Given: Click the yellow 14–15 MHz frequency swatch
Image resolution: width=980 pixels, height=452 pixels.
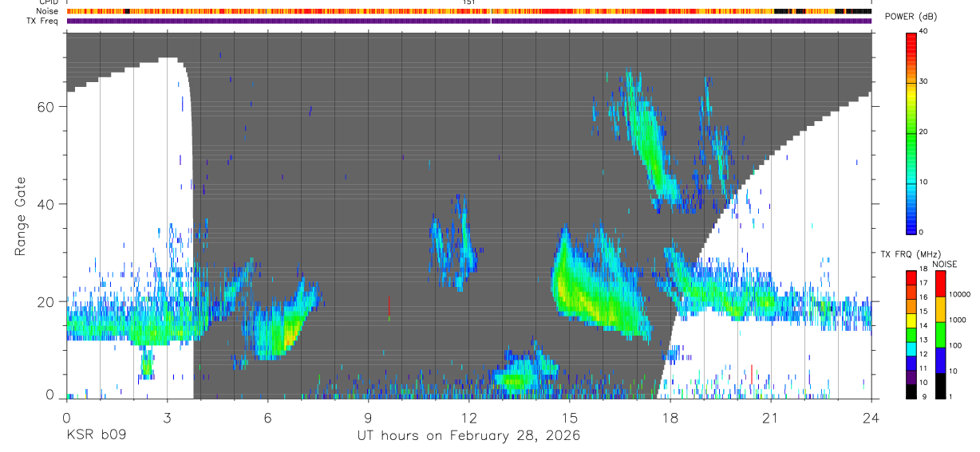Looking at the screenshot, I should coord(911,319).
